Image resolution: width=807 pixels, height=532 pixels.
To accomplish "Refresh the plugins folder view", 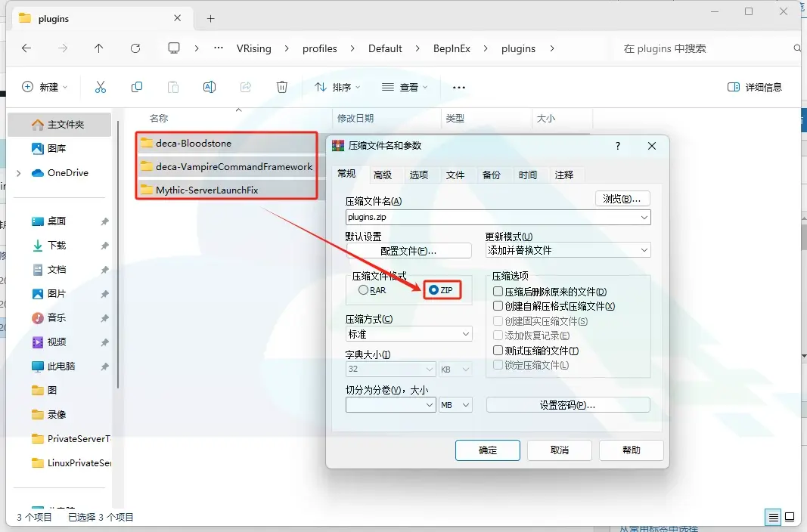I will click(135, 48).
